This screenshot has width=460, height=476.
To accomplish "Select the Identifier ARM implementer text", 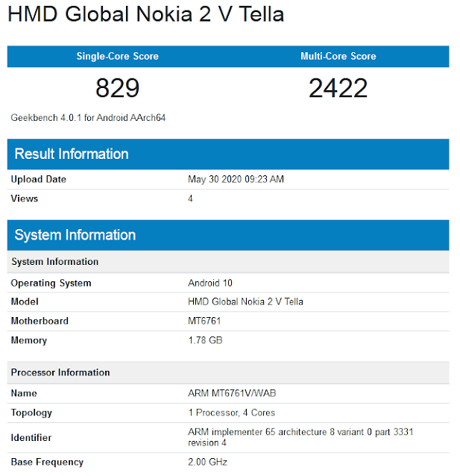I will tap(300, 437).
